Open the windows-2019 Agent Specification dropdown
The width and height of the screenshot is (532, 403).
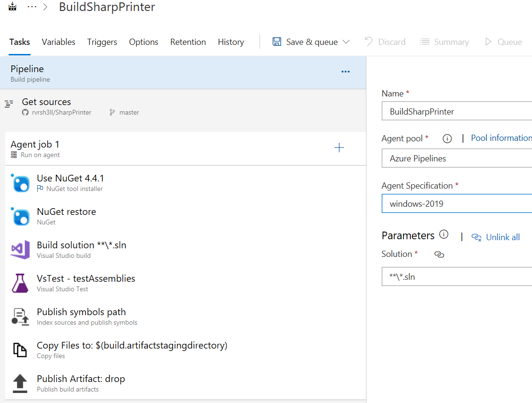(457, 203)
